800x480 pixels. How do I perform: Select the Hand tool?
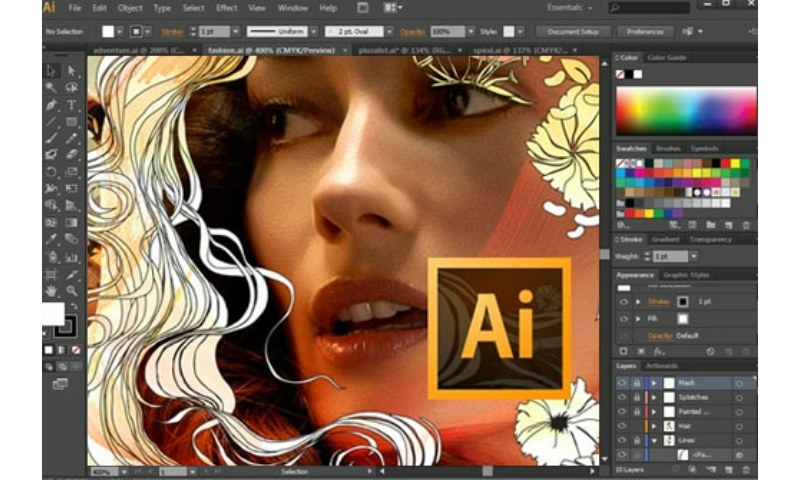[52, 291]
